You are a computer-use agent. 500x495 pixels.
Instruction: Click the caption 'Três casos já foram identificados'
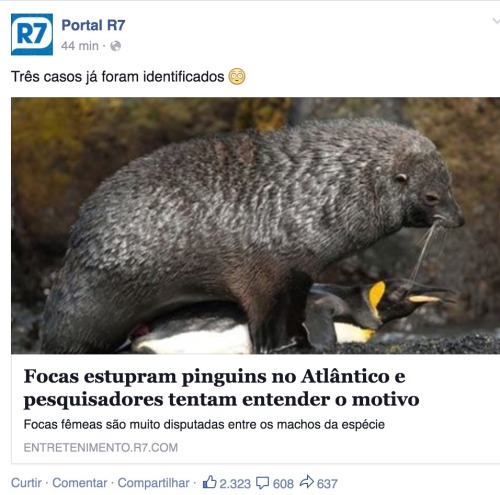click(118, 77)
